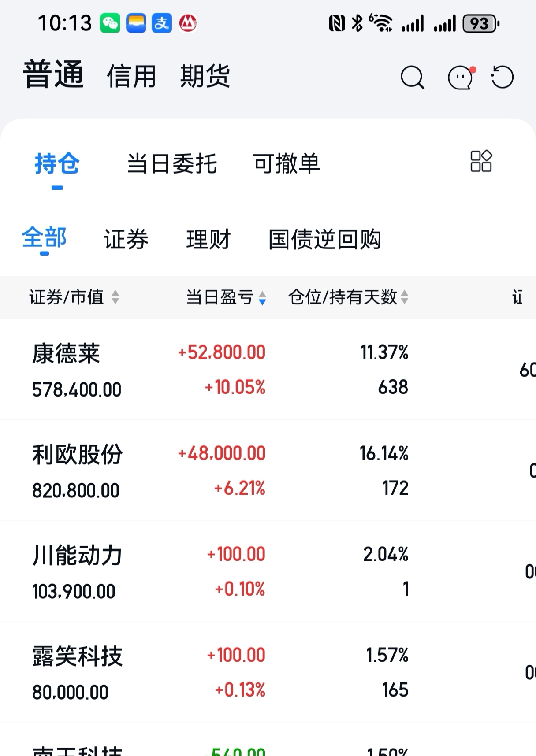Tap the WeChat notification icon in status bar
Screen dimensions: 536x756
(x=110, y=23)
